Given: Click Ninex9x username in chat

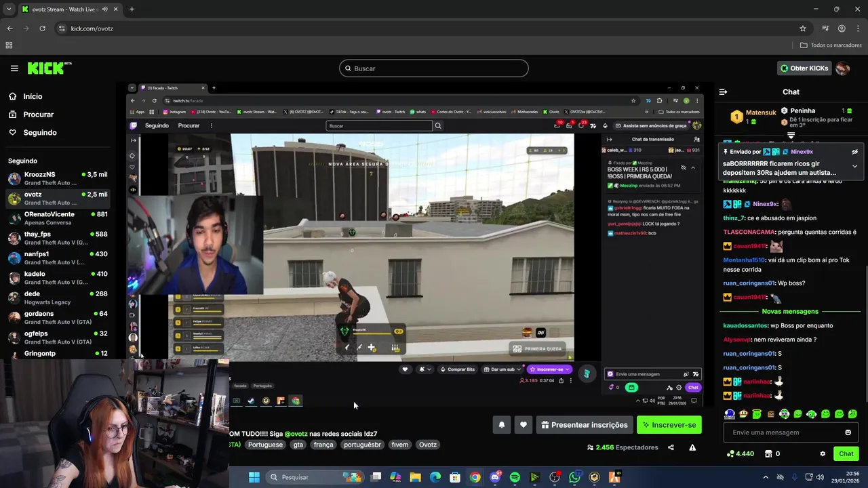Looking at the screenshot, I should coord(766,204).
